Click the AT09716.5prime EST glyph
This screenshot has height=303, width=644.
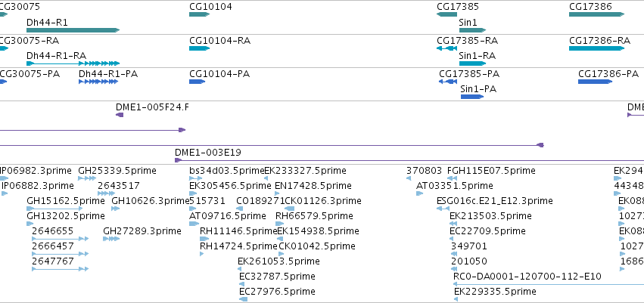pyautogui.click(x=194, y=224)
